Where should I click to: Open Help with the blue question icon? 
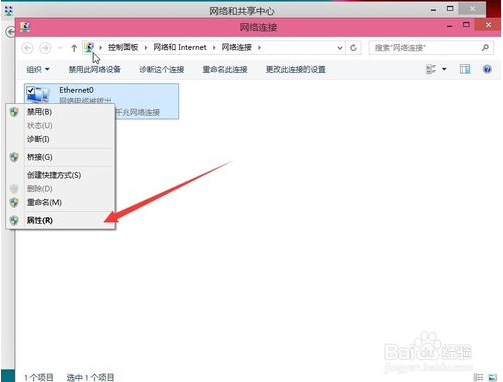[x=487, y=69]
